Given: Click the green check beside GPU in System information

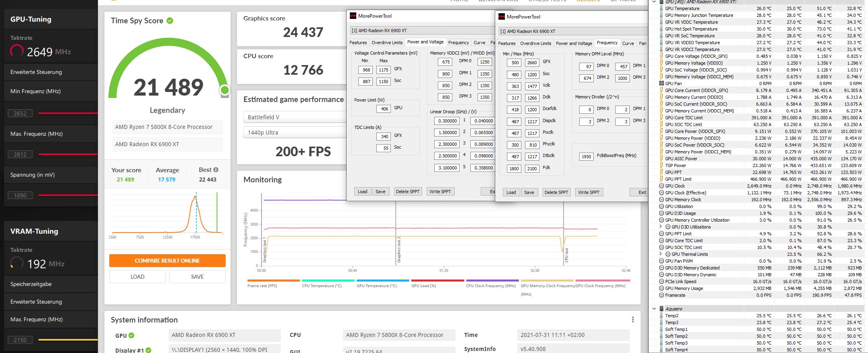Looking at the screenshot, I should pos(131,335).
